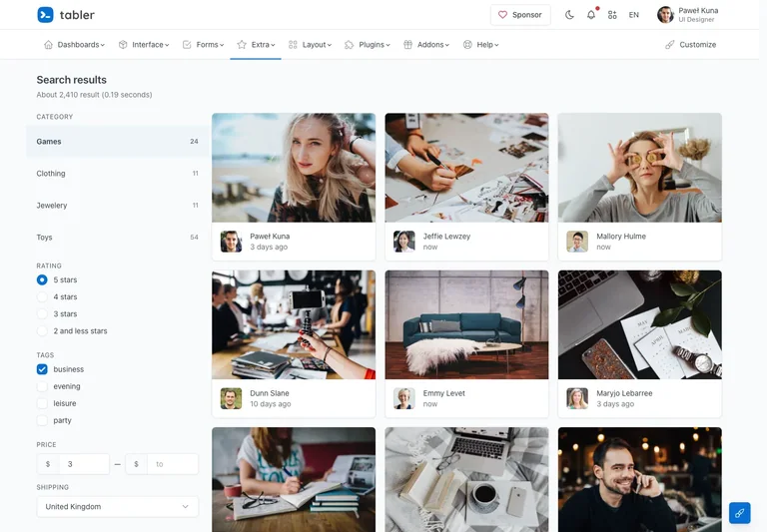Click Emmy Levet avatar
767x532 pixels.
(x=404, y=398)
